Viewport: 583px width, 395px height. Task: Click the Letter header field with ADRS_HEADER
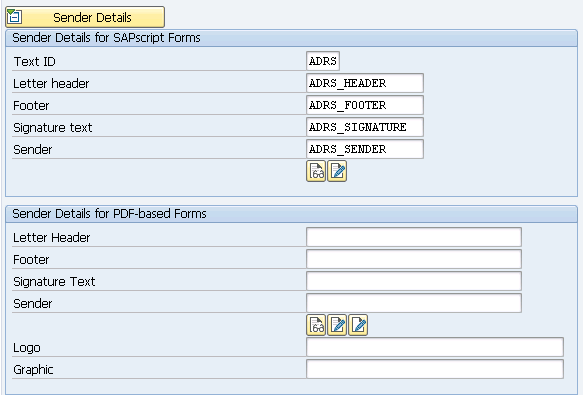pos(365,83)
